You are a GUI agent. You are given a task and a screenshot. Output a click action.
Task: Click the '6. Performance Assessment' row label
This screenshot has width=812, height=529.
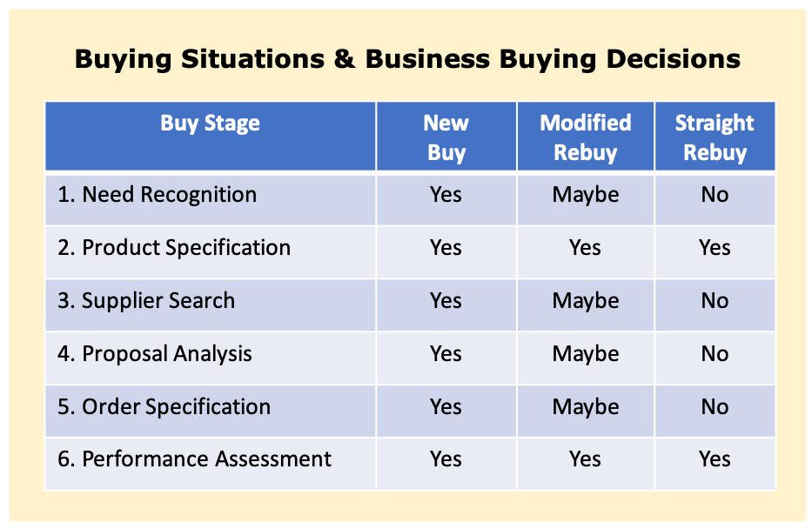coord(194,459)
